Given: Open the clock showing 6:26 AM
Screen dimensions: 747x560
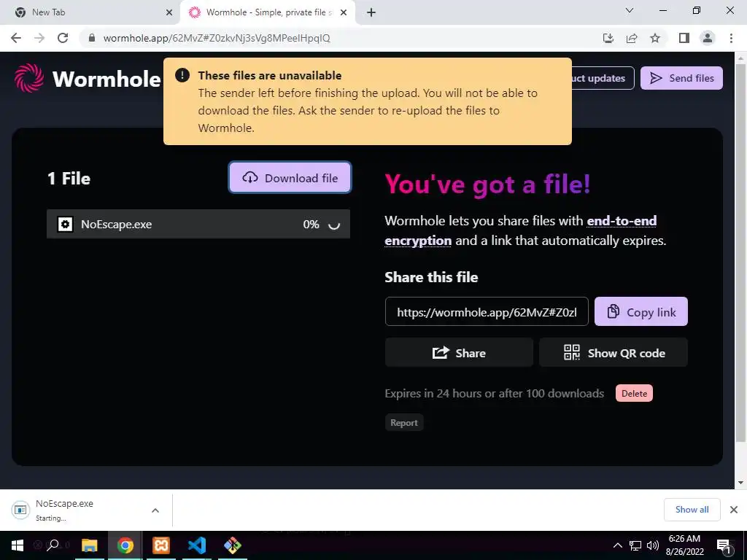Looking at the screenshot, I should 684,545.
